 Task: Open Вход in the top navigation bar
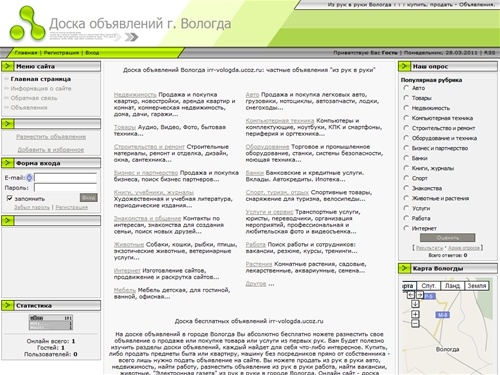pyautogui.click(x=92, y=53)
